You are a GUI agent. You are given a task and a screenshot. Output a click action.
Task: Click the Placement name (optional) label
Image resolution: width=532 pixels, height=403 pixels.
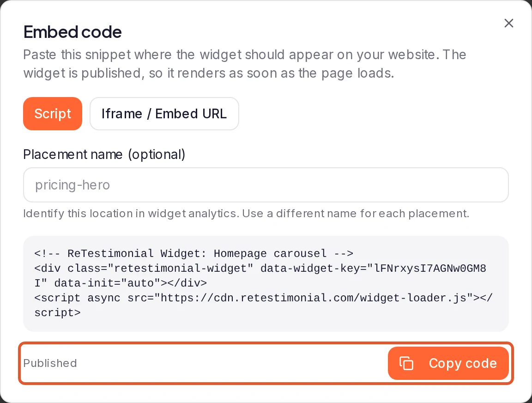104,154
